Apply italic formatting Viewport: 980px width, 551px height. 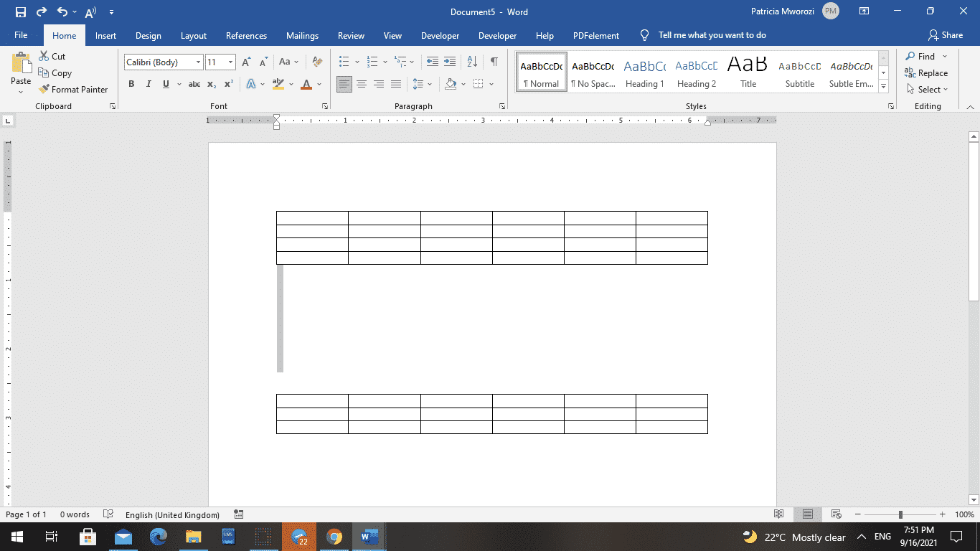[149, 84]
